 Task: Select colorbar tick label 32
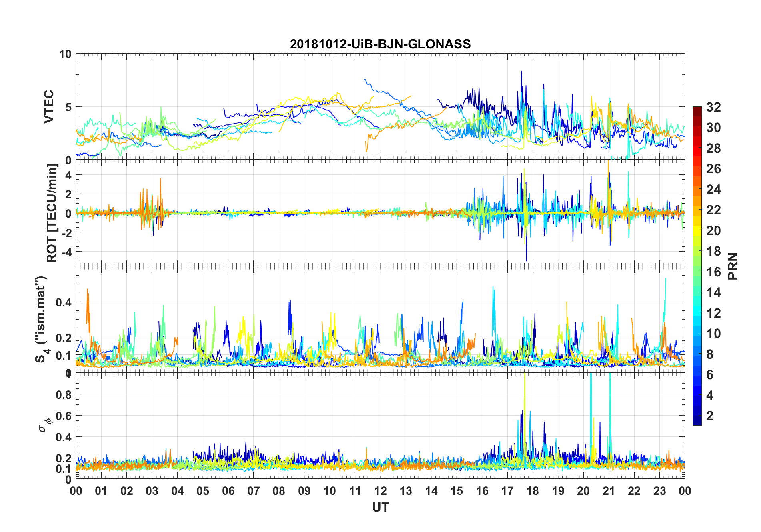tap(713, 107)
